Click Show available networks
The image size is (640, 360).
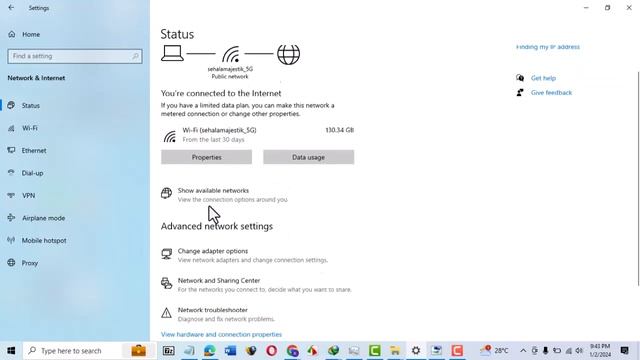213,191
